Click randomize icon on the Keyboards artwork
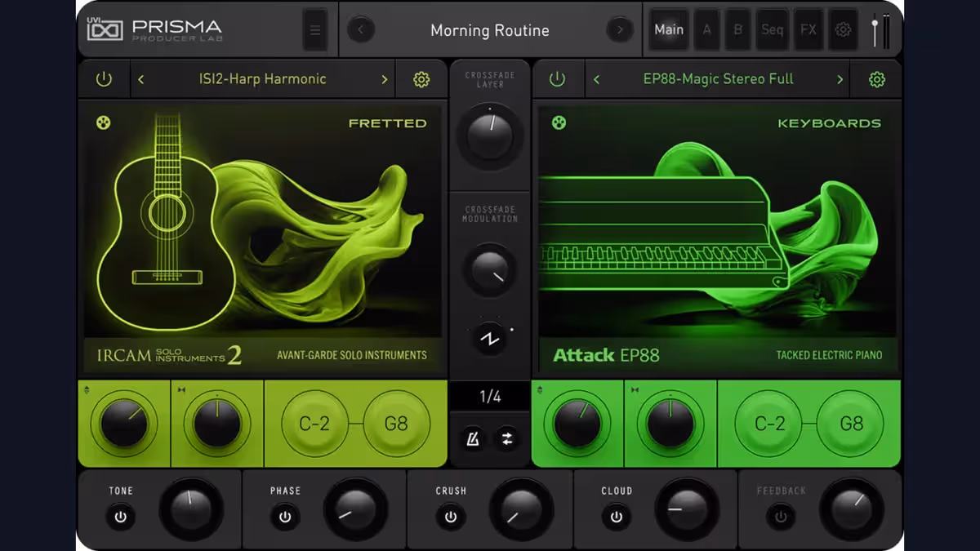The width and height of the screenshot is (980, 551). point(559,123)
